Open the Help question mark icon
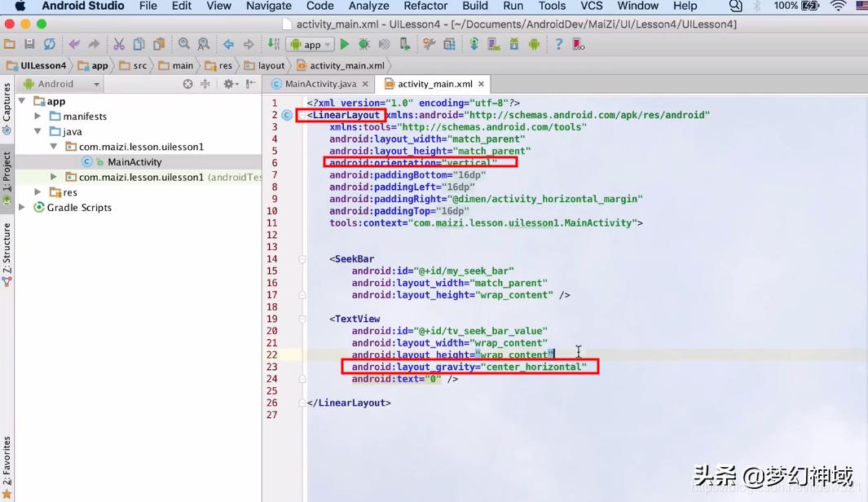868x502 pixels. (558, 45)
